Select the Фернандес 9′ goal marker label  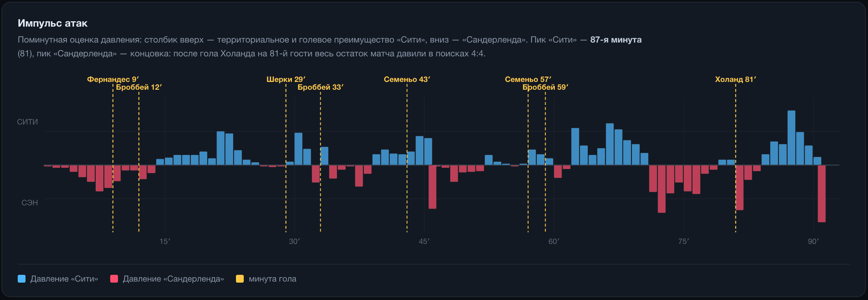click(x=113, y=79)
